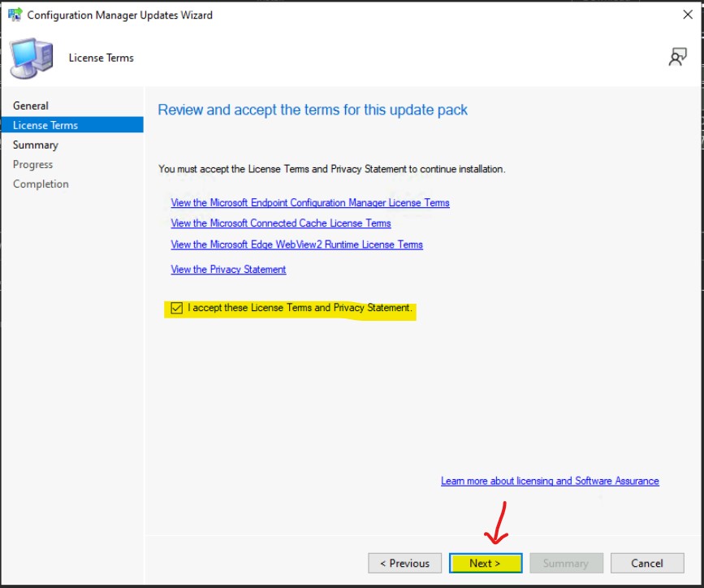Open Endpoint Configuration Manager License Terms link
Image resolution: width=704 pixels, height=588 pixels.
click(310, 202)
